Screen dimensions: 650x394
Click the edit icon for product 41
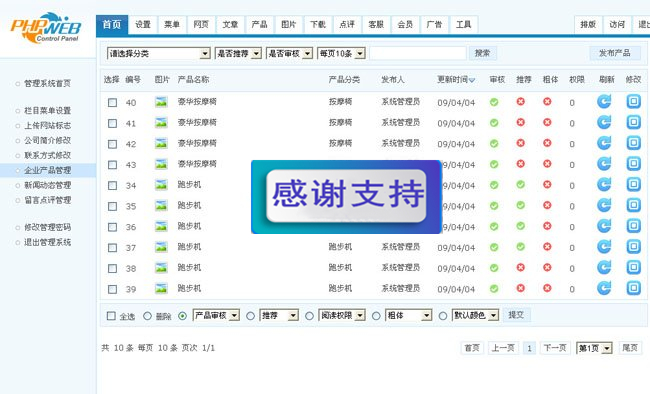(633, 122)
